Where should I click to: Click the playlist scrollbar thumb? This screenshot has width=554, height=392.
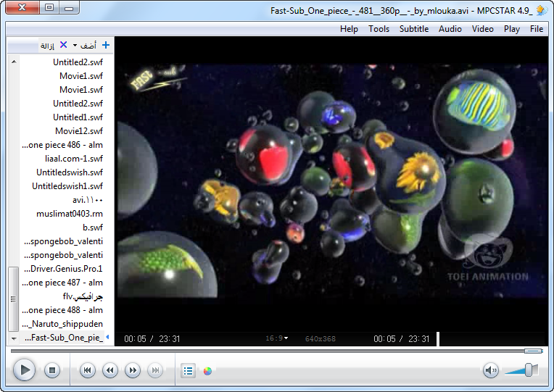pyautogui.click(x=14, y=299)
